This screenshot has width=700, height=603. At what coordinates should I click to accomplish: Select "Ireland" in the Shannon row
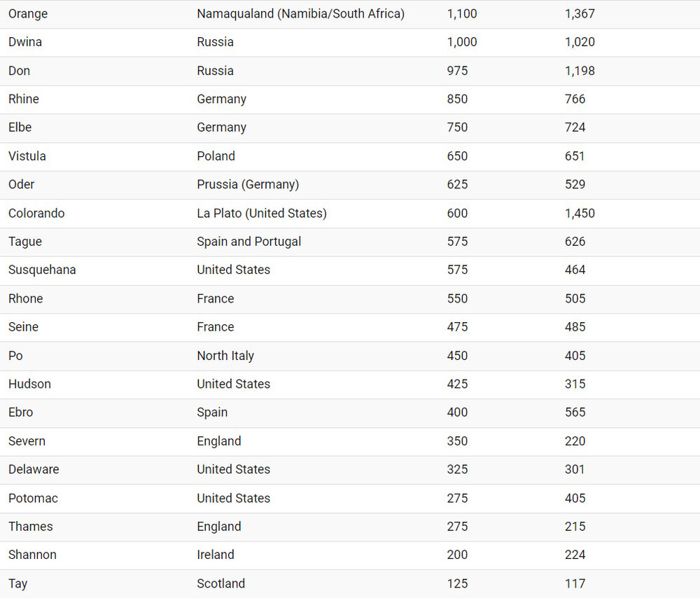pos(216,555)
